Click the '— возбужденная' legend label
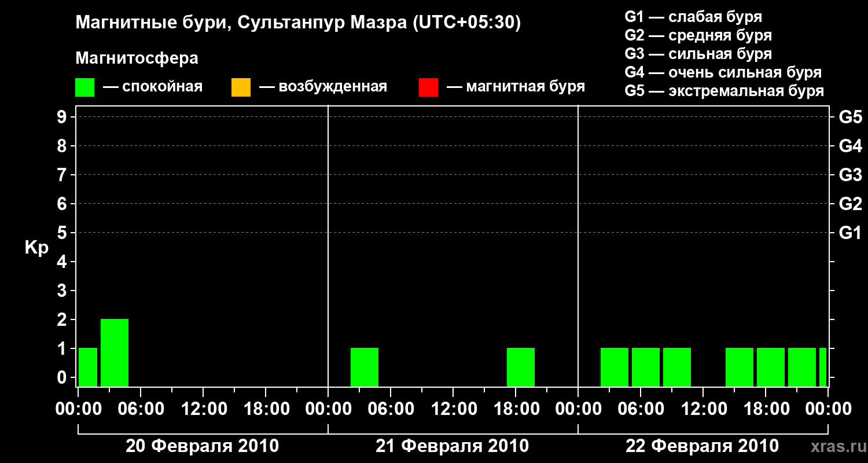 323,87
